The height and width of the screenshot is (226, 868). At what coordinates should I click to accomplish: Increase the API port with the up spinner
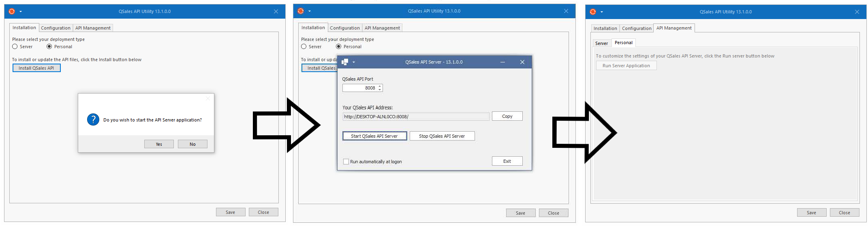tap(380, 86)
